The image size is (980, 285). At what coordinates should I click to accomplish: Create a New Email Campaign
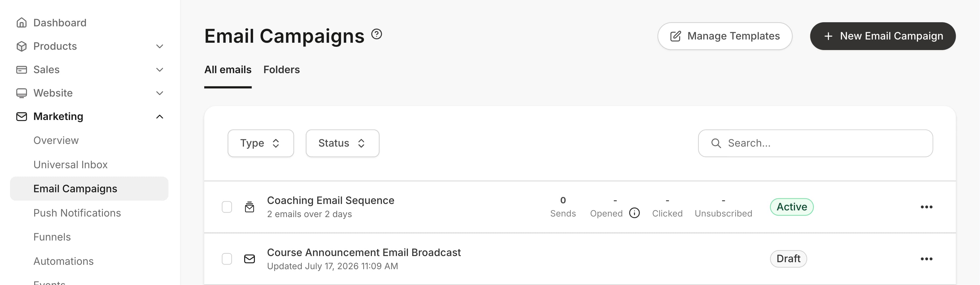(883, 36)
